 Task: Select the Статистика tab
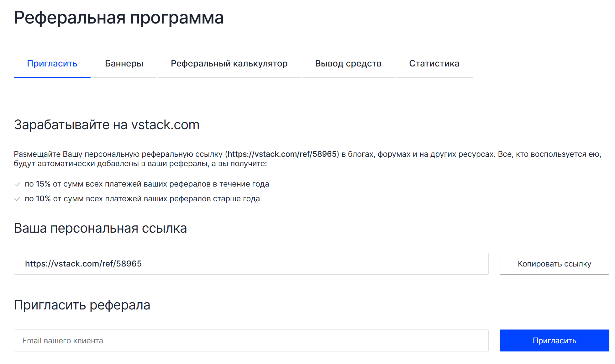click(x=434, y=64)
